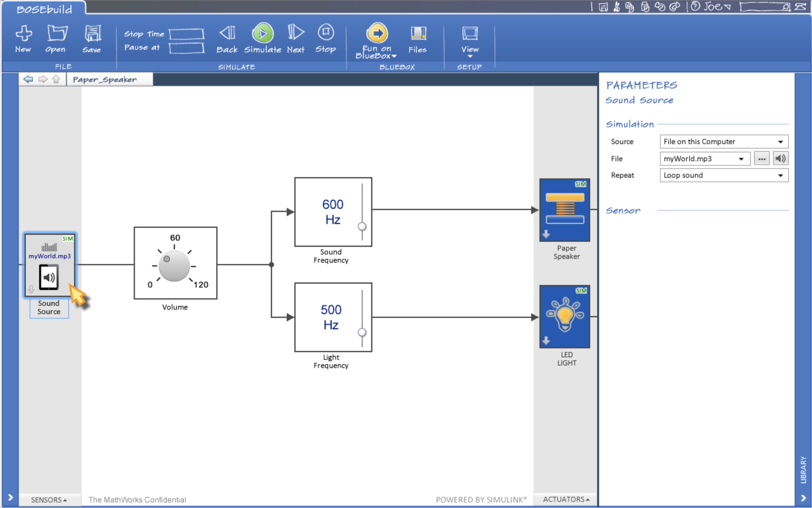Click the browse ellipsis button for File
The height and width of the screenshot is (508, 812).
click(x=761, y=159)
